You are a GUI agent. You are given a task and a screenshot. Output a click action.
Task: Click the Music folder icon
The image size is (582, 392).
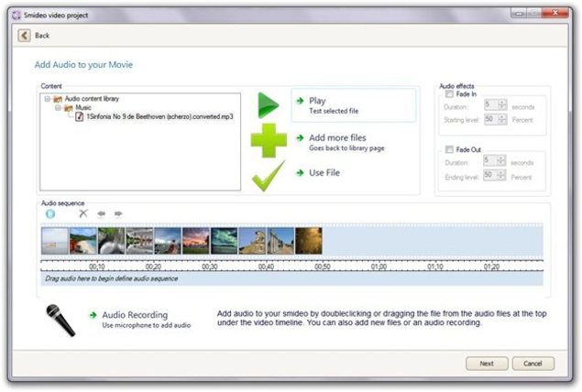[69, 108]
